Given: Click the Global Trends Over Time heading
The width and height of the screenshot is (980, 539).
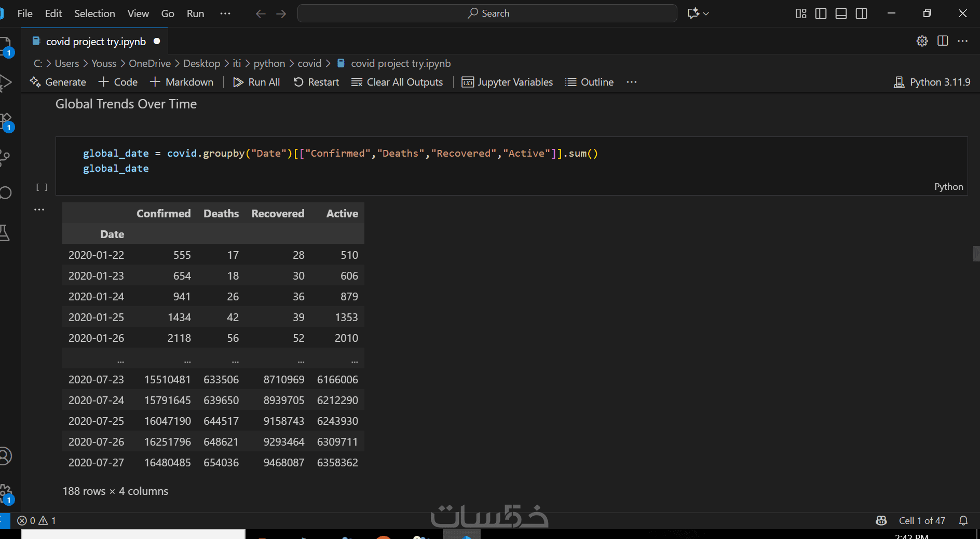Looking at the screenshot, I should tap(126, 104).
